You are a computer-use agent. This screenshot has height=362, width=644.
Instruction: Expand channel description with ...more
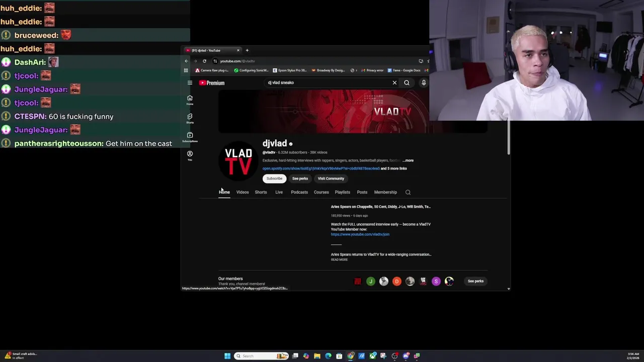point(408,160)
